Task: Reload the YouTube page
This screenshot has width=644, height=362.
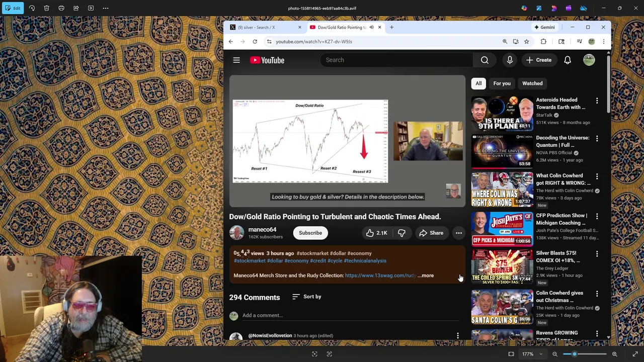Action: 255,42
